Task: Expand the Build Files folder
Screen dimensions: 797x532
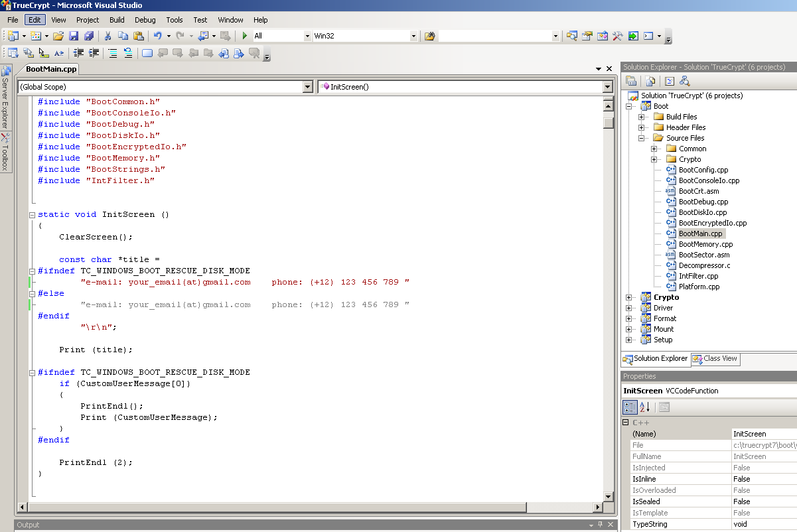Action: [642, 117]
